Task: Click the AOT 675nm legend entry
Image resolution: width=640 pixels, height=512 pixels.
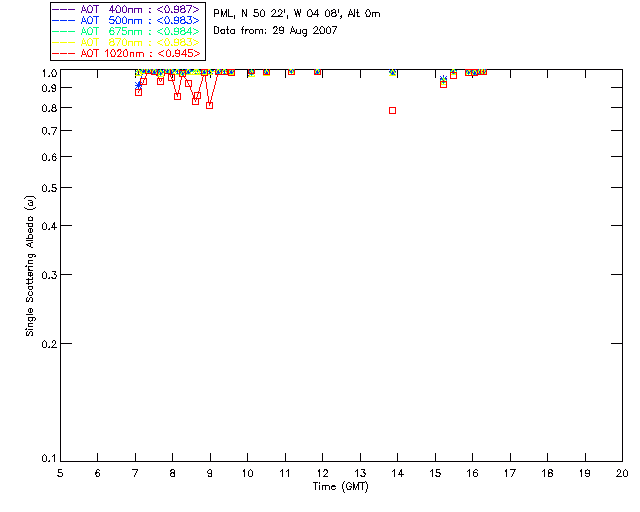Action: [126, 31]
